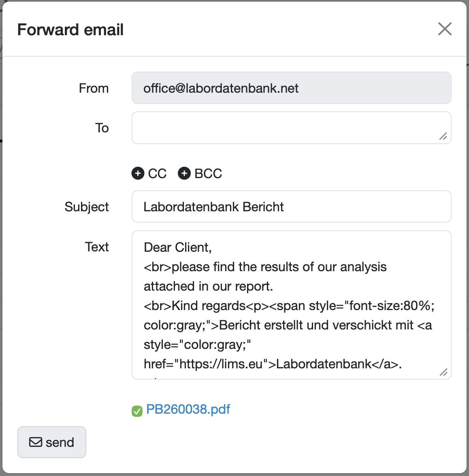The height and width of the screenshot is (476, 469).
Task: Click the Subject label
Action: click(x=87, y=207)
